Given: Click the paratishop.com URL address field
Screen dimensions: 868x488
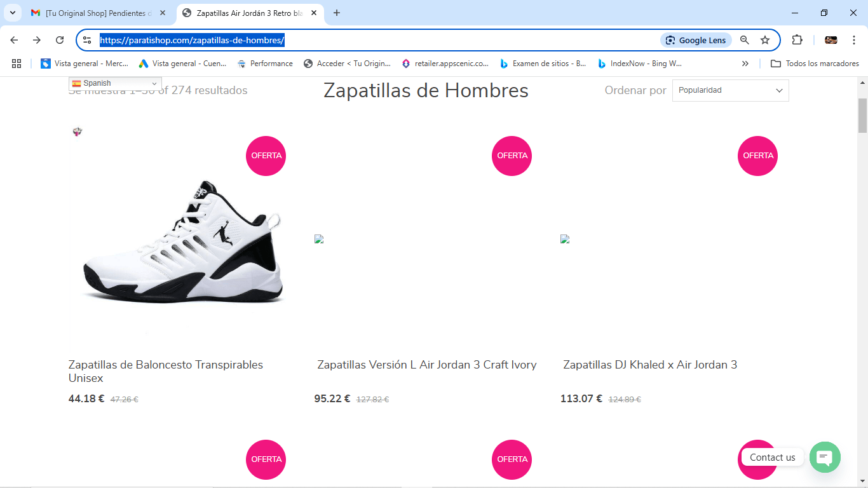Looking at the screenshot, I should coord(375,40).
